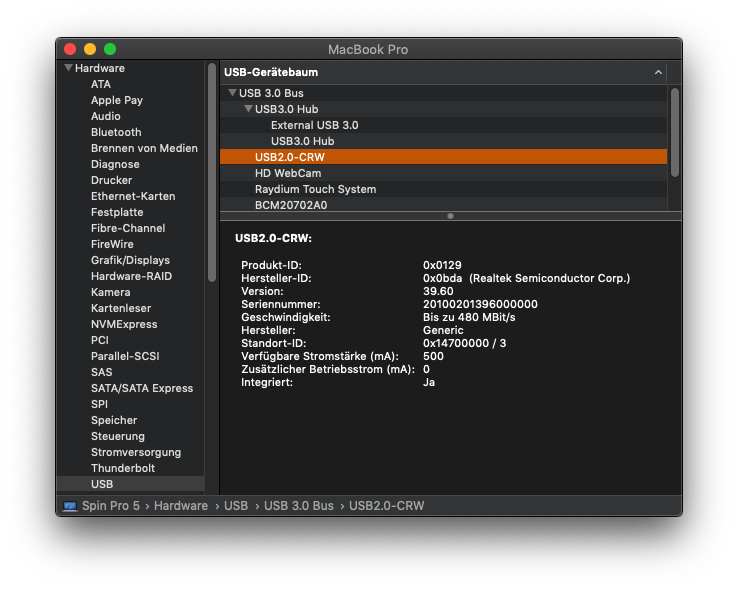Open the Audio hardware category
738x590 pixels.
105,116
